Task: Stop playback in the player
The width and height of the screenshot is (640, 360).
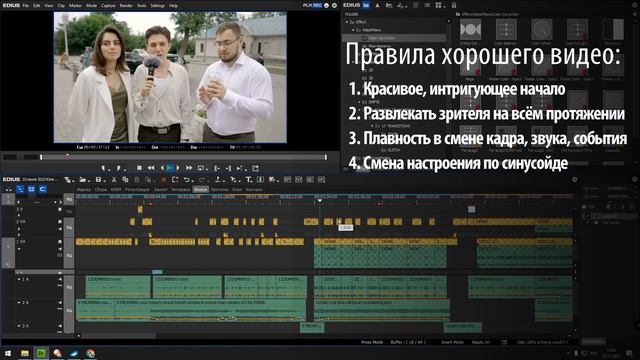Action: coord(139,168)
